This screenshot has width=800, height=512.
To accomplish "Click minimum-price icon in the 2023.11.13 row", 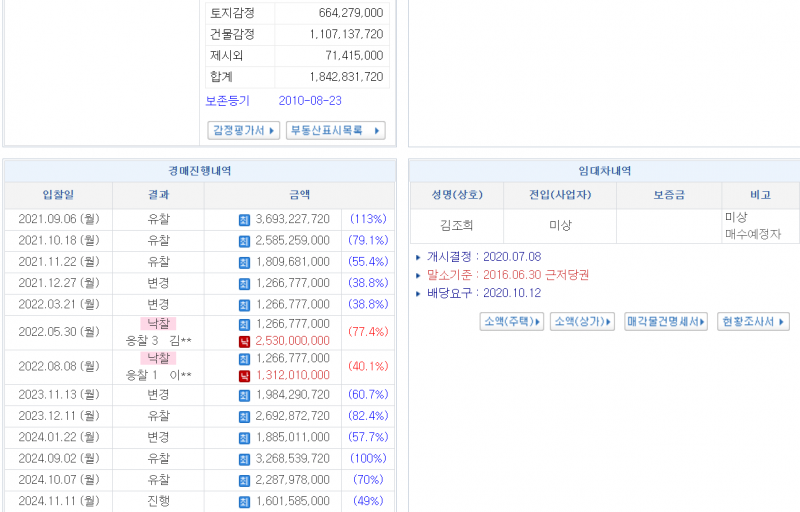I will tap(244, 395).
